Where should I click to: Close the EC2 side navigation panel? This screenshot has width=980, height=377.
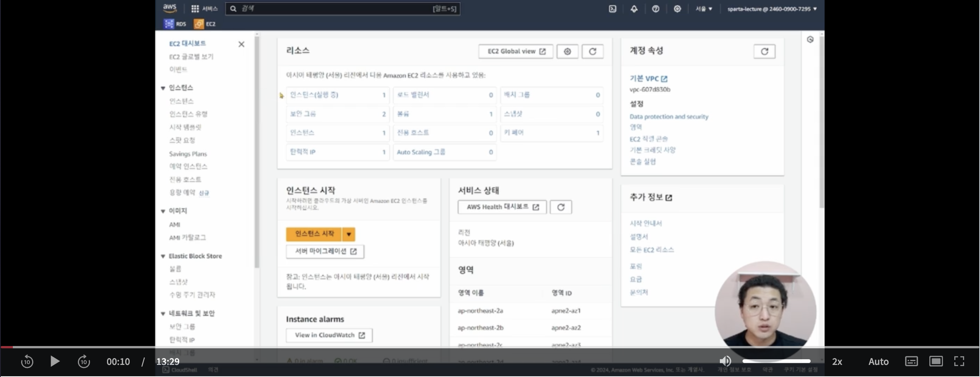pos(241,45)
